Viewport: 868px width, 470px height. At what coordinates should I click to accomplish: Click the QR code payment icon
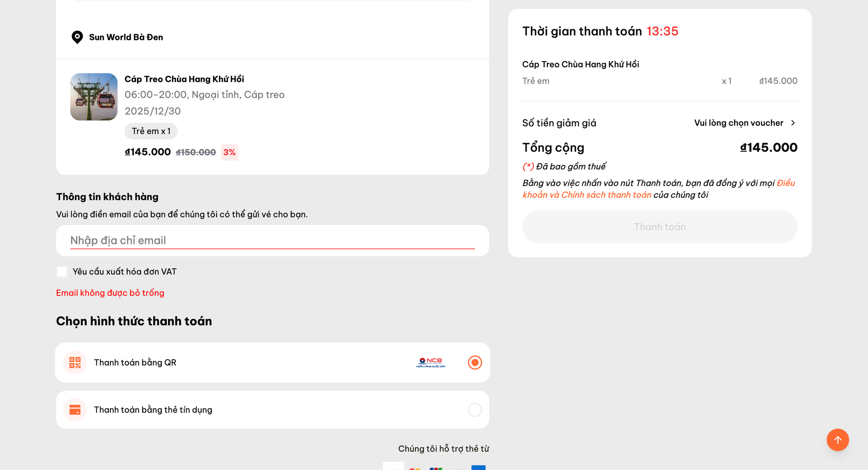(x=75, y=362)
